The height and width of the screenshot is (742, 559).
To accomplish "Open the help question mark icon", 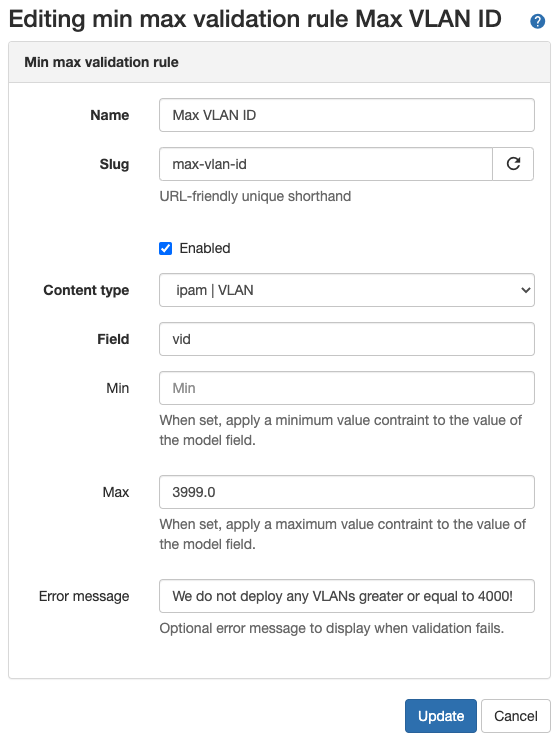I will coord(537,21).
